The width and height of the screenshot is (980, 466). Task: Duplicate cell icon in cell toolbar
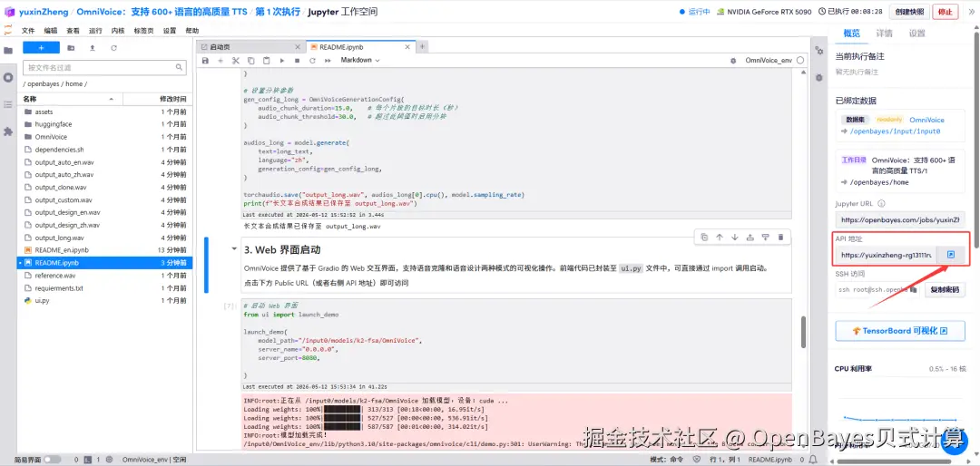click(704, 238)
